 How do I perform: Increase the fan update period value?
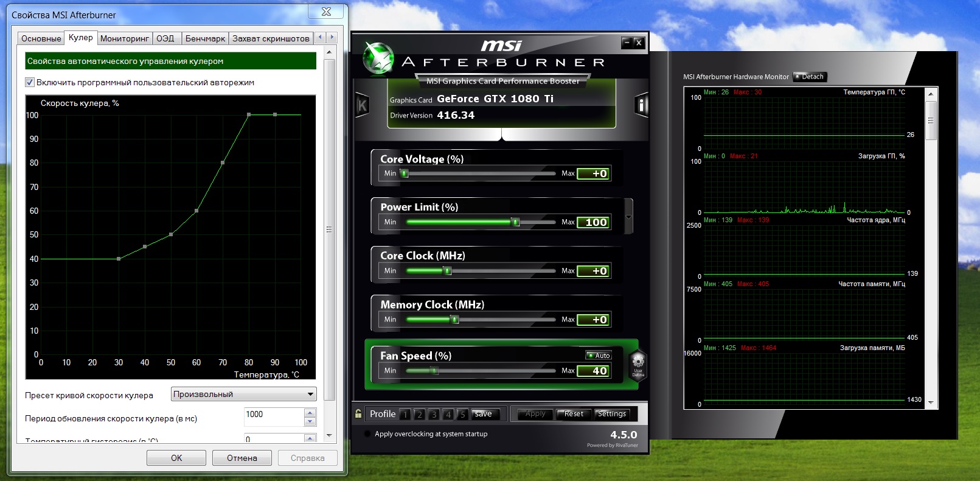310,413
